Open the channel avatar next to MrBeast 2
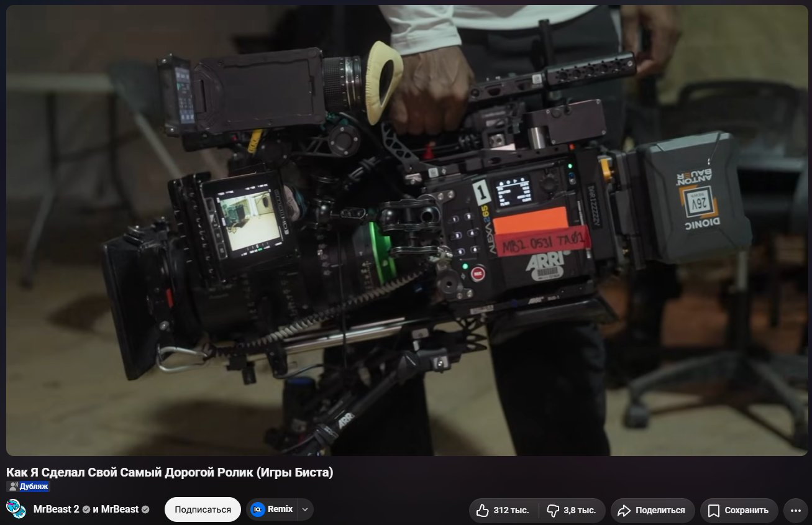This screenshot has width=812, height=525. [x=16, y=509]
